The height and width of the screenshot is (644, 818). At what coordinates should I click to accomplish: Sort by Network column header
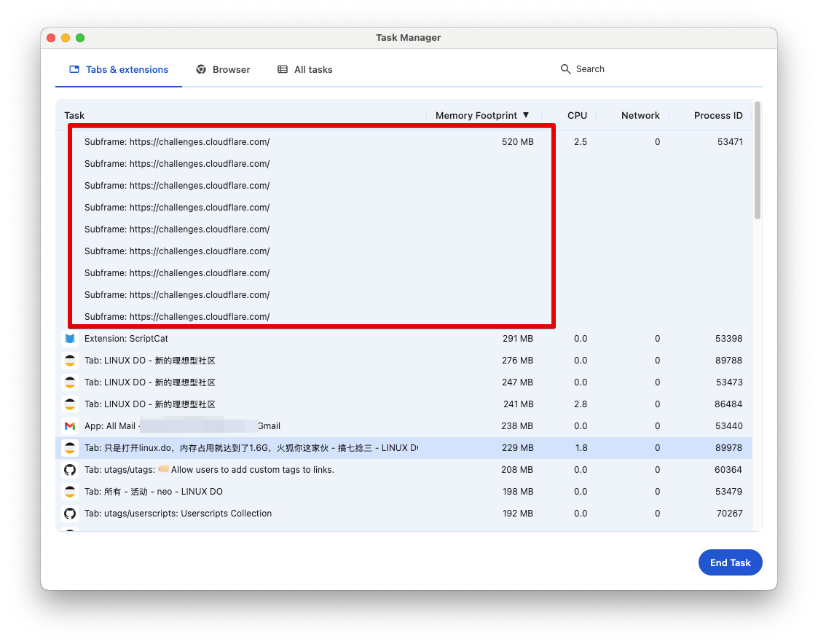(640, 115)
